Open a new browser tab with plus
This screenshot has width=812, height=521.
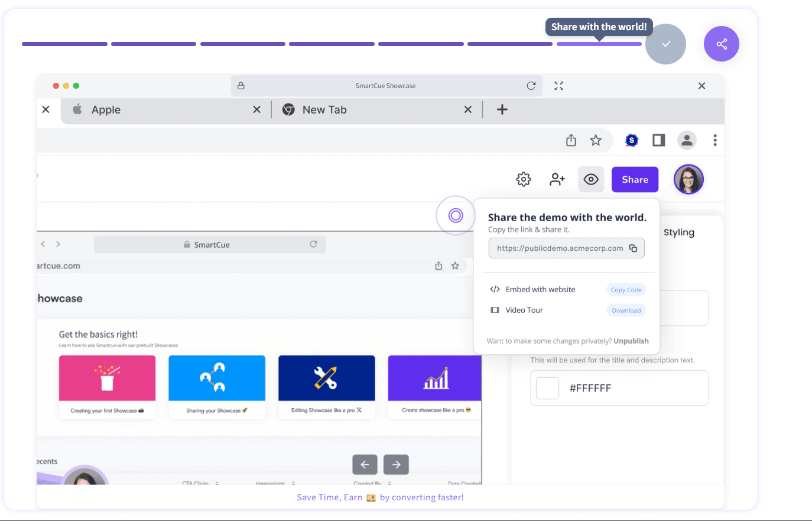[x=502, y=109]
